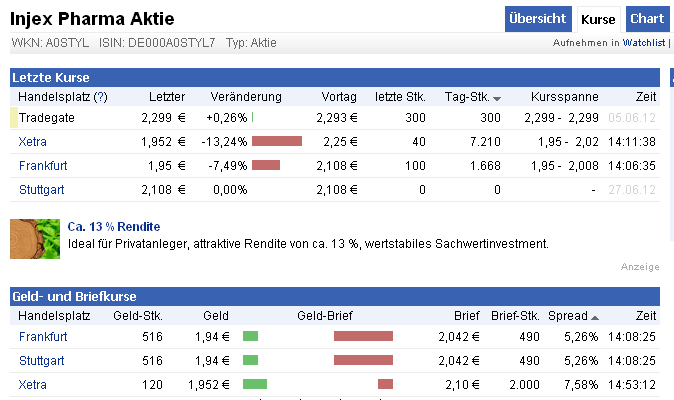This screenshot has height=400, width=674.
Task: Open Stuttgart in Geld- und Briefkurse table
Action: pos(42,360)
